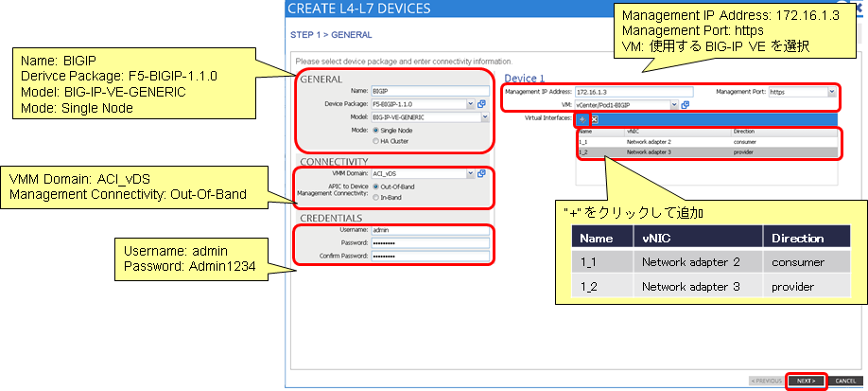The height and width of the screenshot is (391, 868).
Task: Select the 1_2 cell in dialog's interfaces table
Action: (x=600, y=151)
